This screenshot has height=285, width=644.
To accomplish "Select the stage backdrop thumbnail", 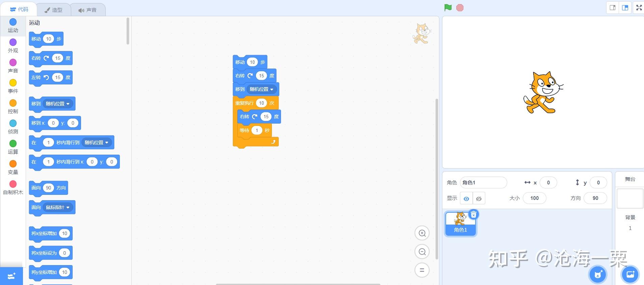I will pos(630,199).
